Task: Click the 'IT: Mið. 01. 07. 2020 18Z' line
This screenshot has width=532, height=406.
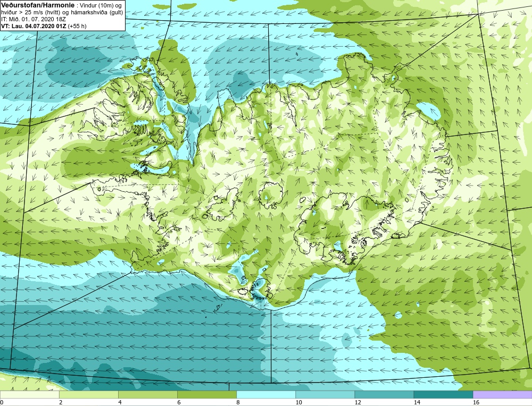Action: coord(32,19)
